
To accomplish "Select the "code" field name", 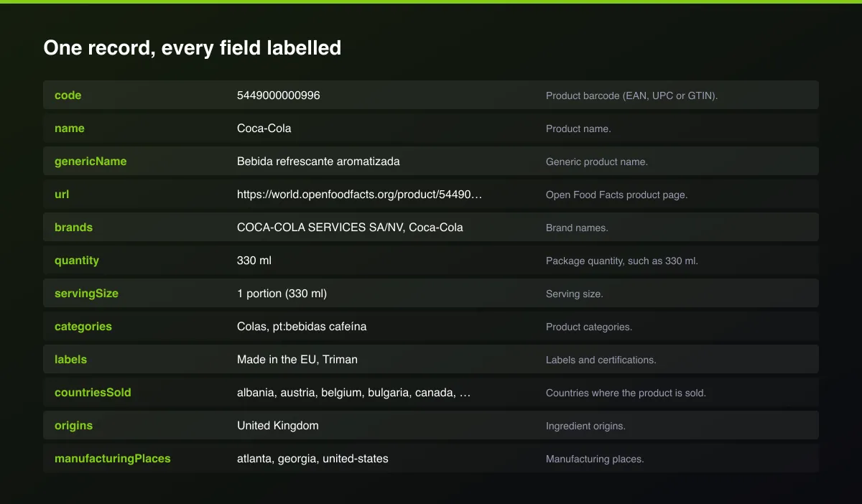I will click(x=68, y=95).
